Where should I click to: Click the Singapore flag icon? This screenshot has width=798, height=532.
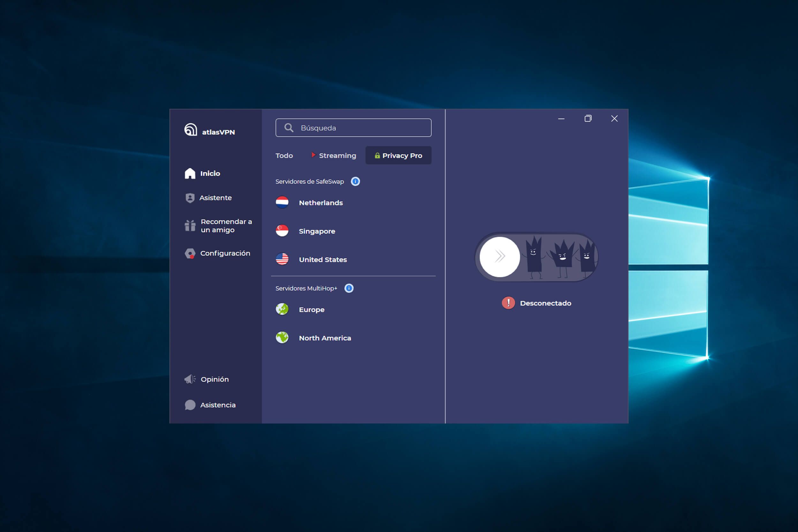click(282, 231)
